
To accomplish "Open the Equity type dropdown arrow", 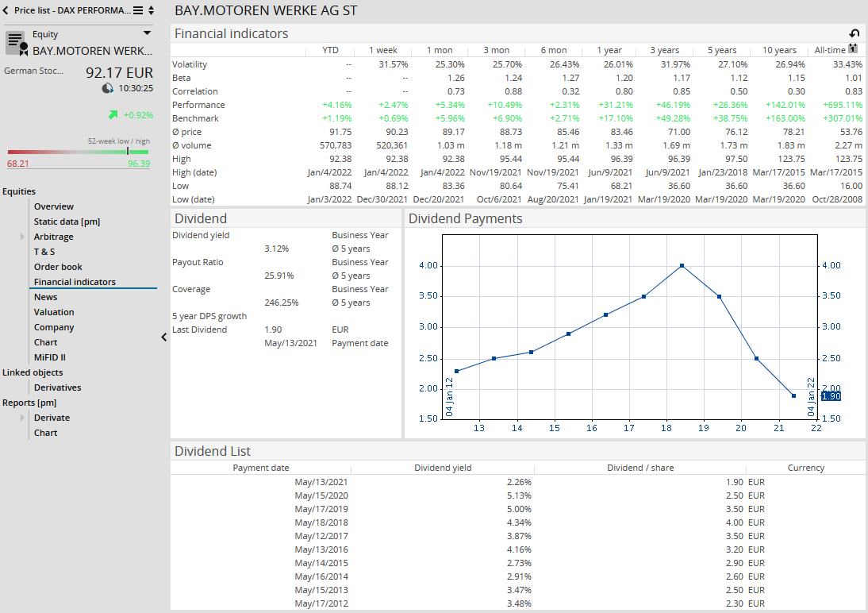I will (x=147, y=33).
